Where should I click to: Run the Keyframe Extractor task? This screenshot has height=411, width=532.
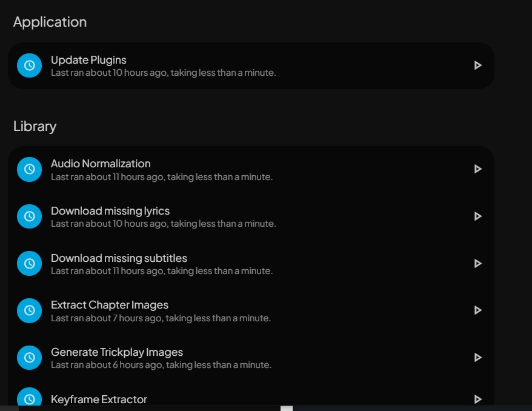(x=477, y=399)
